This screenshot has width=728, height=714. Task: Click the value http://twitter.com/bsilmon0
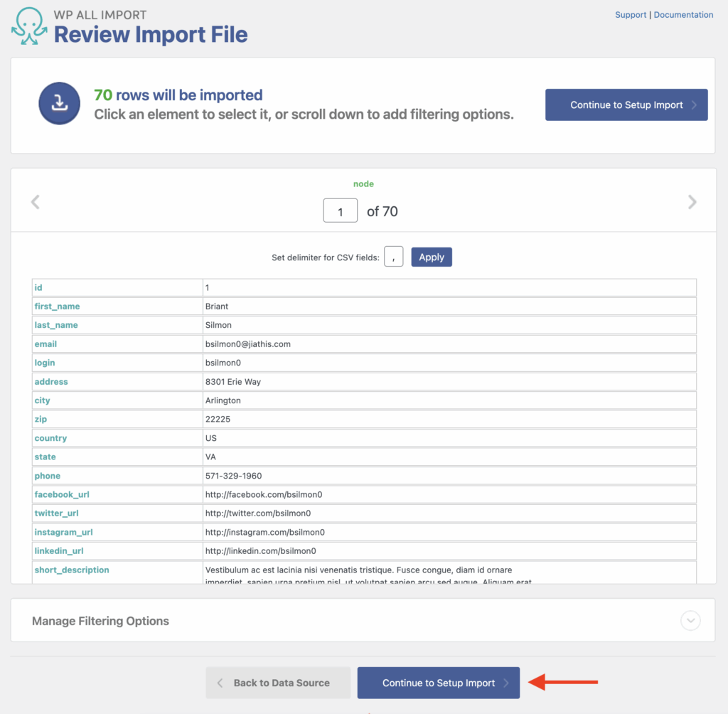click(x=258, y=513)
